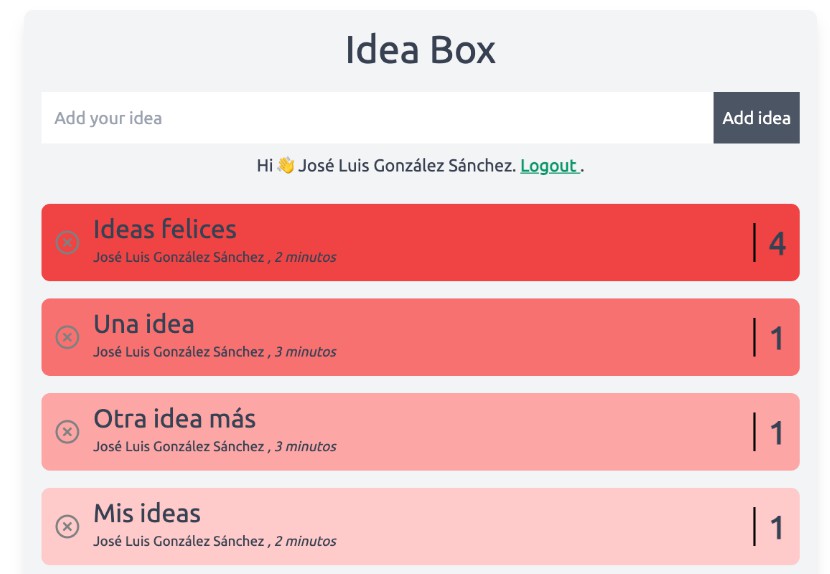This screenshot has height=574, width=830.
Task: Click the user name in the greeting
Action: [x=405, y=166]
